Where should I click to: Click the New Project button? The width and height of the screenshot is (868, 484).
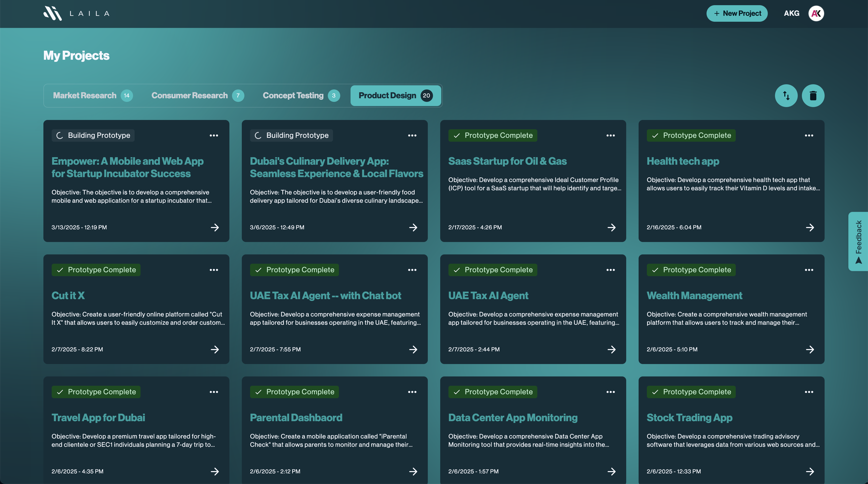click(x=737, y=13)
